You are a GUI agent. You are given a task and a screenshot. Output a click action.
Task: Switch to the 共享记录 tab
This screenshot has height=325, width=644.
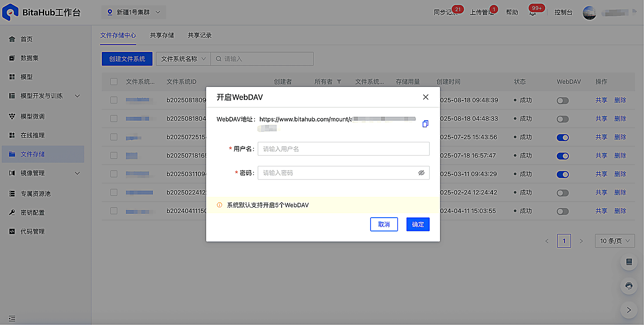[200, 35]
